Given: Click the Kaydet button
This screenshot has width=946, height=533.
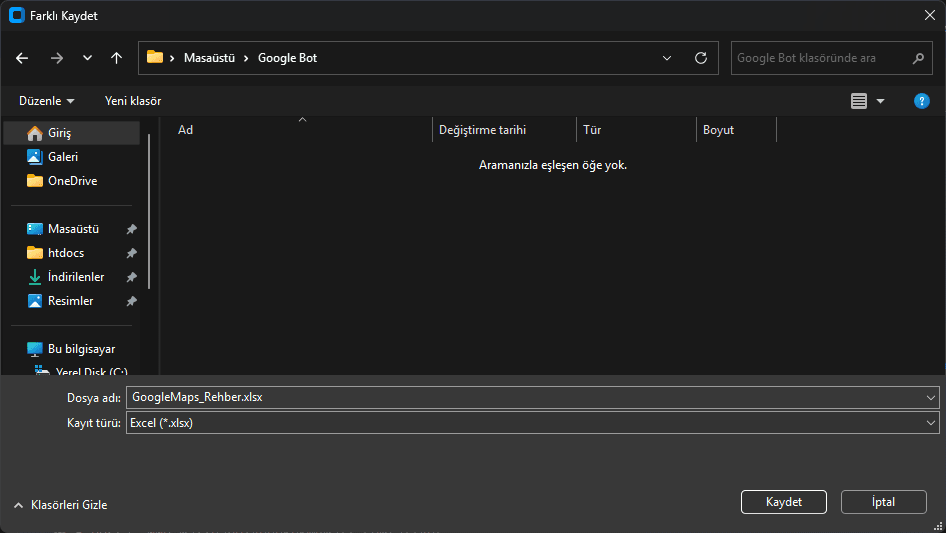Looking at the screenshot, I should [783, 502].
